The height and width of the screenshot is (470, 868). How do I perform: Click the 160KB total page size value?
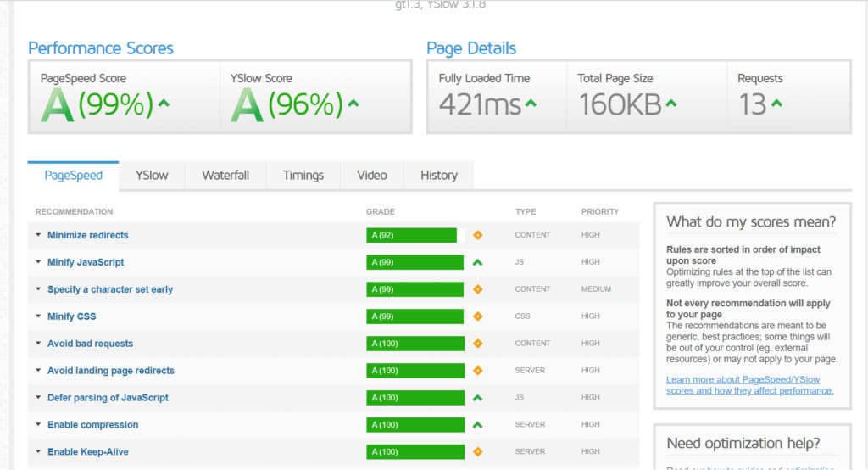[620, 104]
